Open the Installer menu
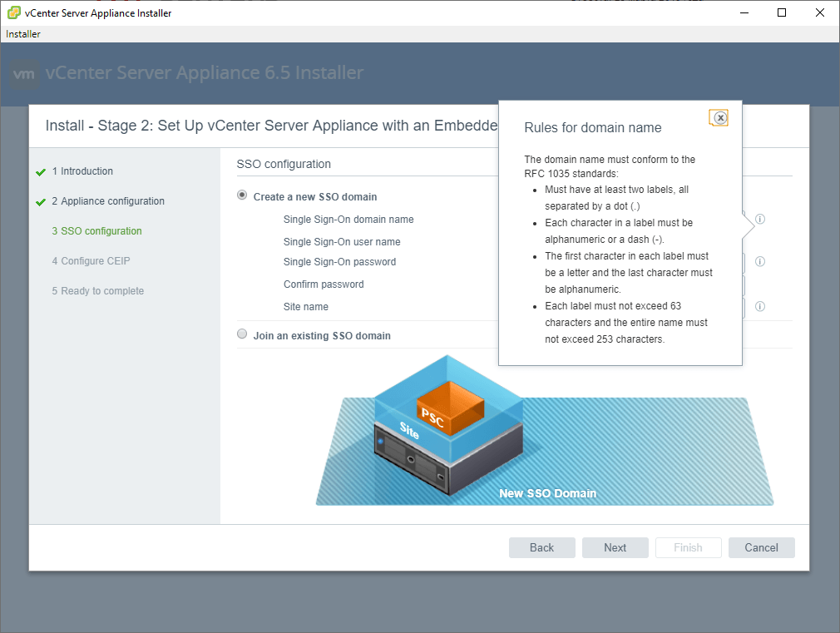Image resolution: width=840 pixels, height=633 pixels. [23, 34]
